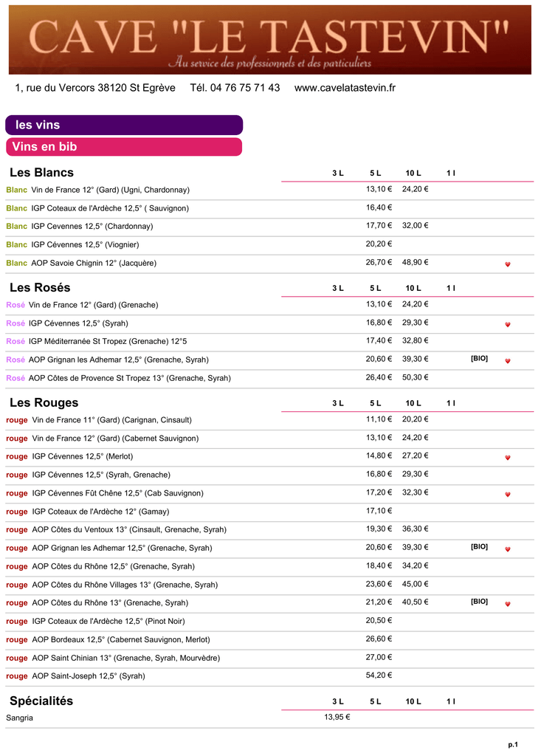Click the Sangria 13,95 € price
Screen dimensions: 541x756
tap(337, 717)
